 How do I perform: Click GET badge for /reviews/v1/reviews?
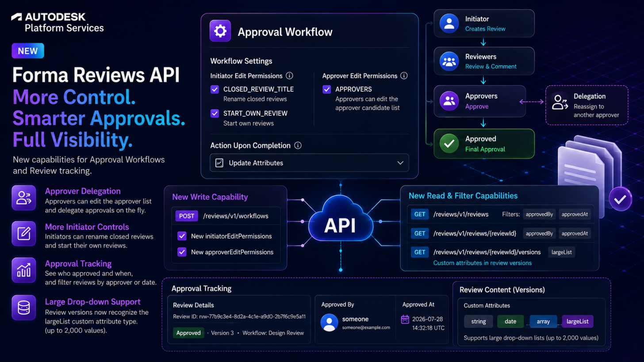[x=420, y=214]
